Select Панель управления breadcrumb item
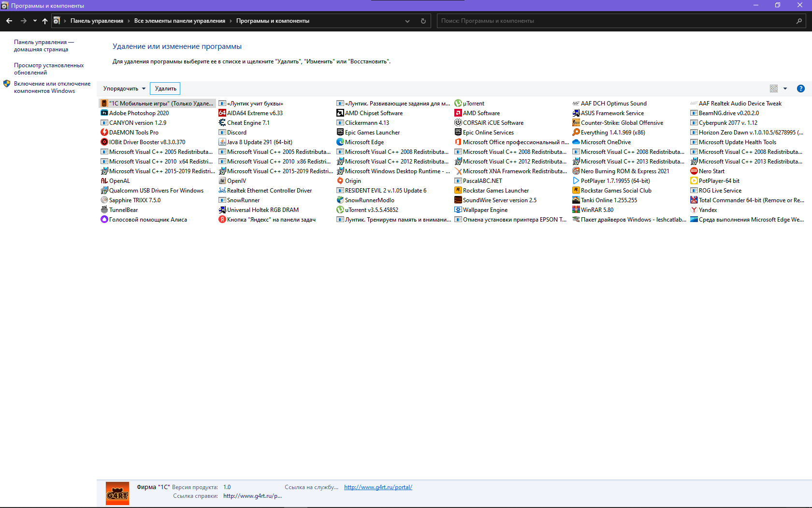This screenshot has height=508, width=812. pyautogui.click(x=97, y=21)
